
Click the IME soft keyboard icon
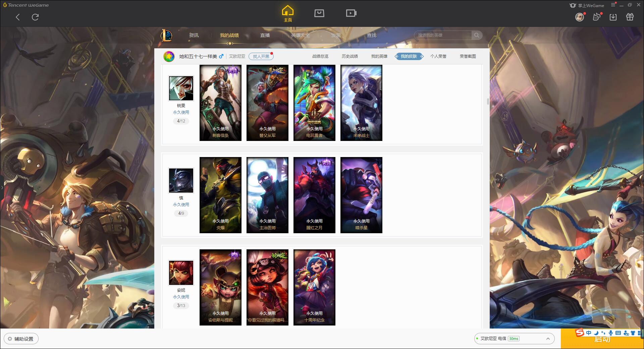pyautogui.click(x=618, y=333)
